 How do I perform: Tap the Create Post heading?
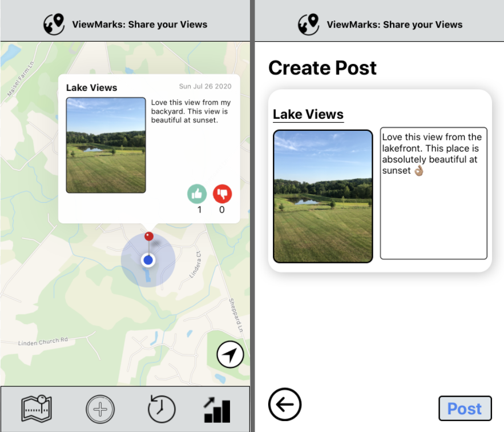(x=322, y=68)
